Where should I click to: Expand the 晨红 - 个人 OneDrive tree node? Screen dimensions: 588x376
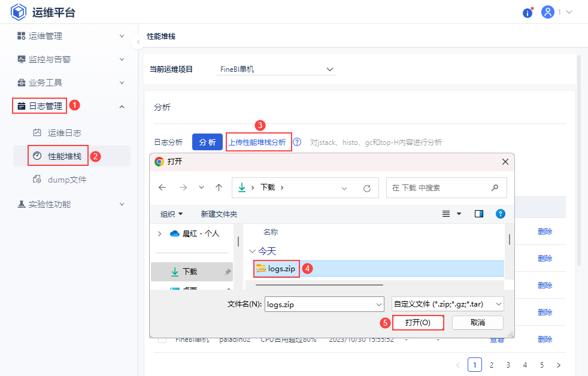(159, 234)
